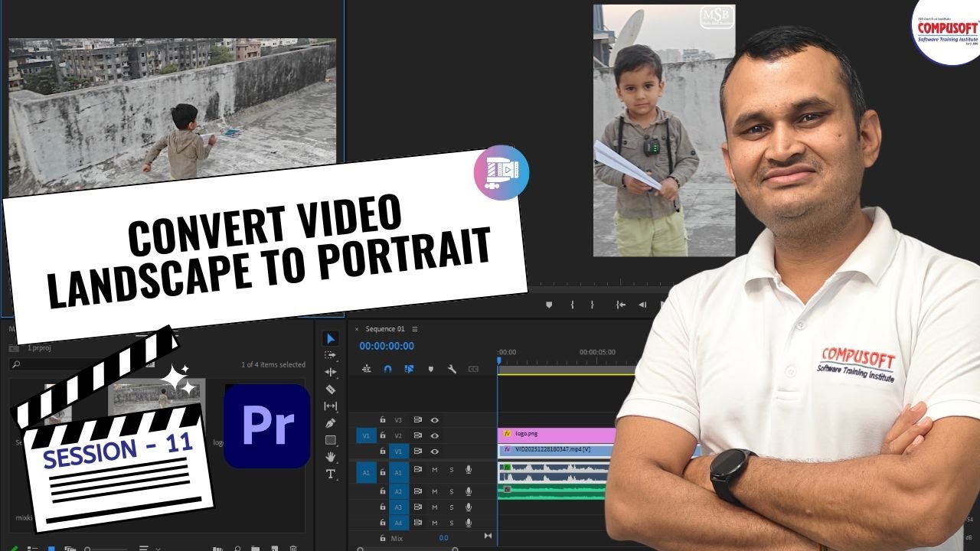Select the Track Select Forward tool

pos(331,355)
